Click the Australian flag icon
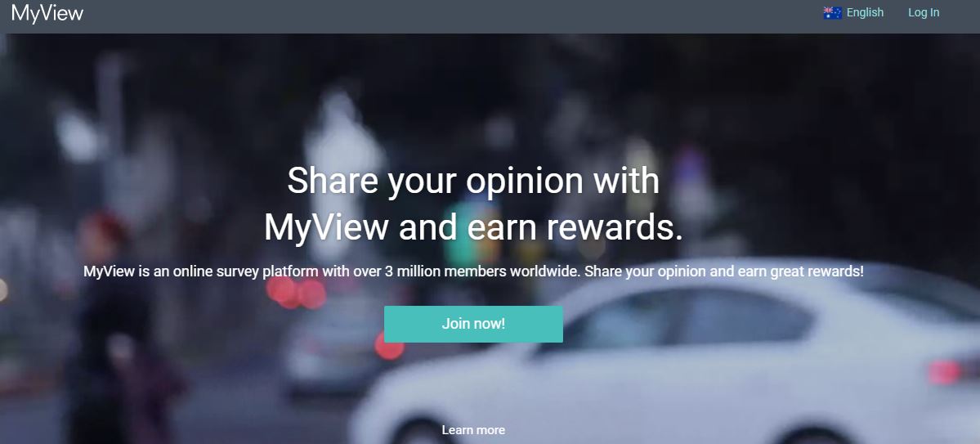Screen dimensions: 980x444 pyautogui.click(x=833, y=12)
